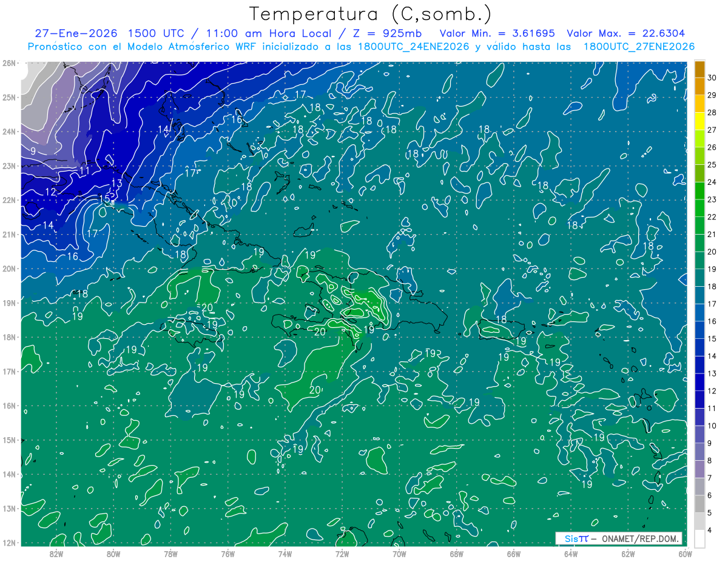The image size is (728, 562).
Task: Click the 70W longitude axis label
Action: [x=399, y=554]
